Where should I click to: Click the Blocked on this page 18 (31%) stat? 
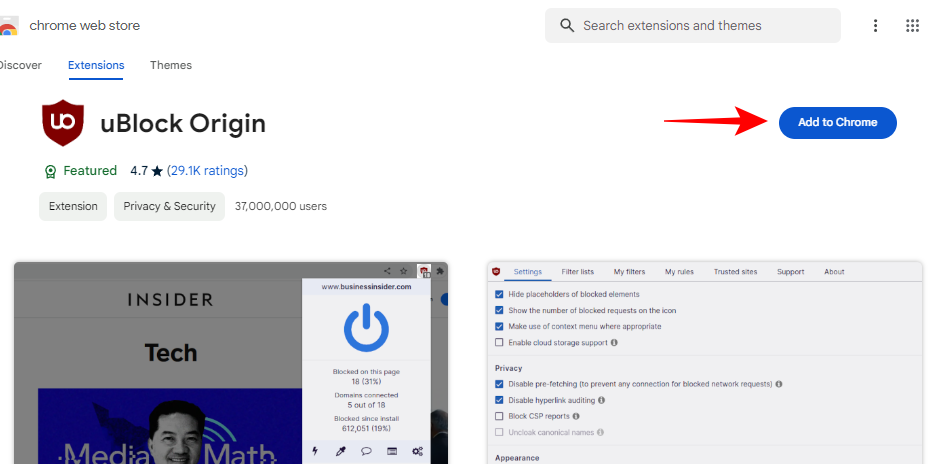point(366,376)
